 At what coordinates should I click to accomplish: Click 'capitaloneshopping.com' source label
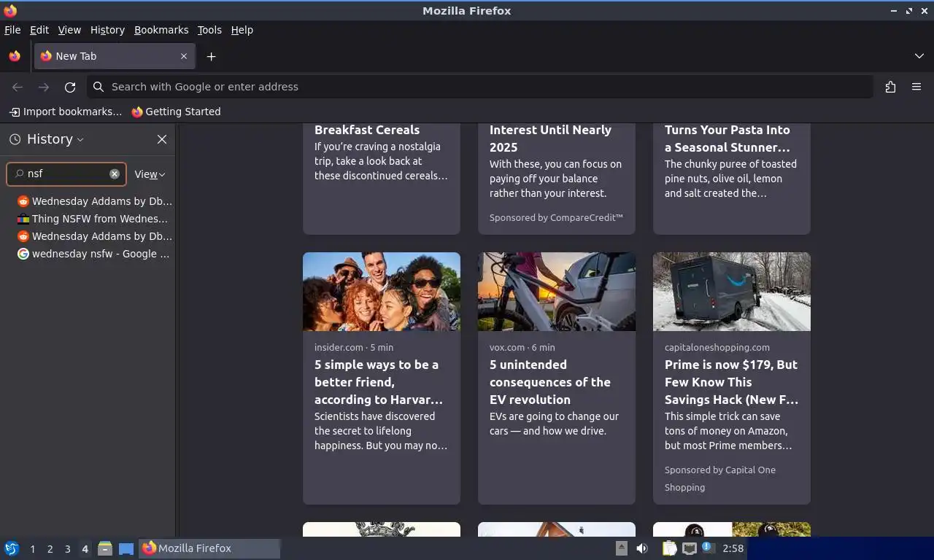(717, 348)
